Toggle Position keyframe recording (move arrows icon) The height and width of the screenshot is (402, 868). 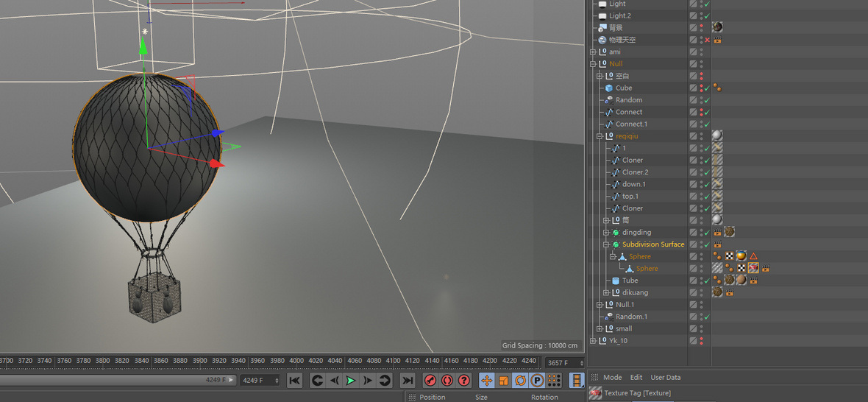click(x=486, y=380)
